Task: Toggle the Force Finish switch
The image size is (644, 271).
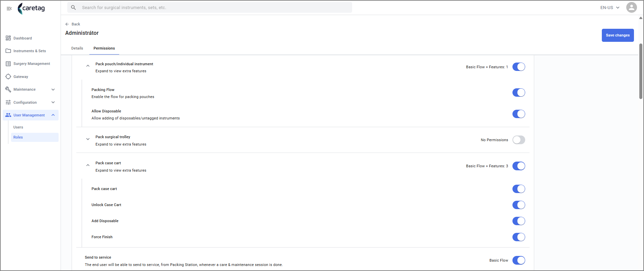Action: pos(518,237)
